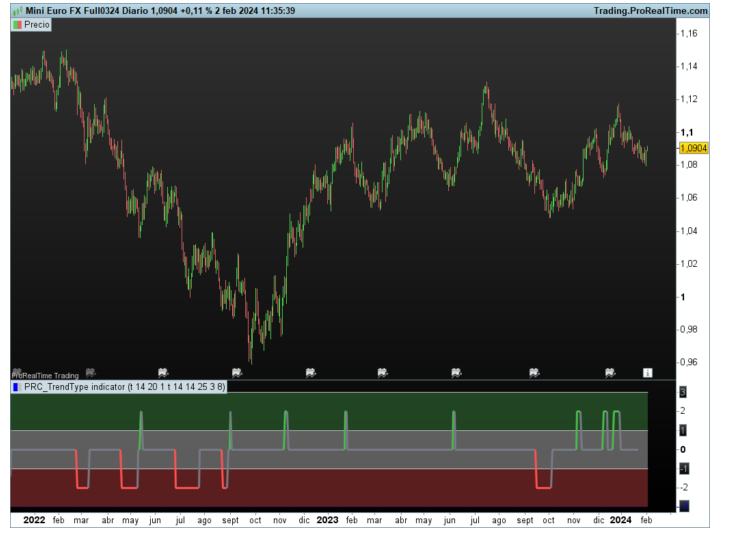Click the 1,04 price axis label

coord(689,231)
